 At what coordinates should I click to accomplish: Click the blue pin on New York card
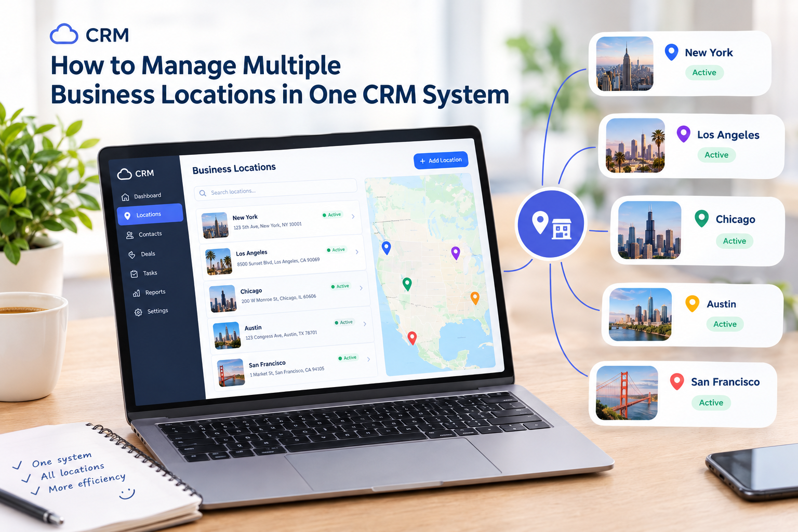(672, 52)
